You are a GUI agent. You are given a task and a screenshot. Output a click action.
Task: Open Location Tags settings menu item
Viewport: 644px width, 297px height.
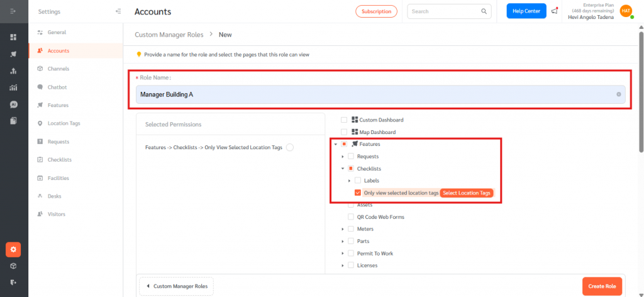(x=64, y=123)
